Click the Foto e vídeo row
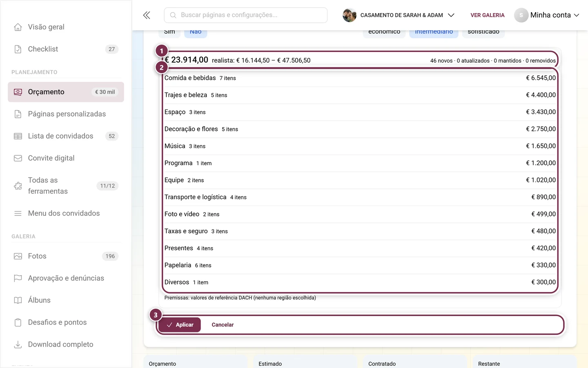 (x=360, y=214)
